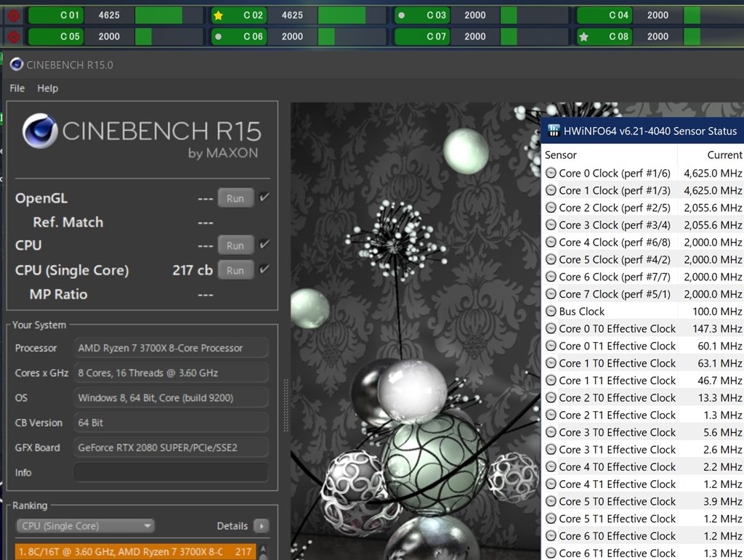
Task: Click the green C 04 core label
Action: (x=604, y=15)
